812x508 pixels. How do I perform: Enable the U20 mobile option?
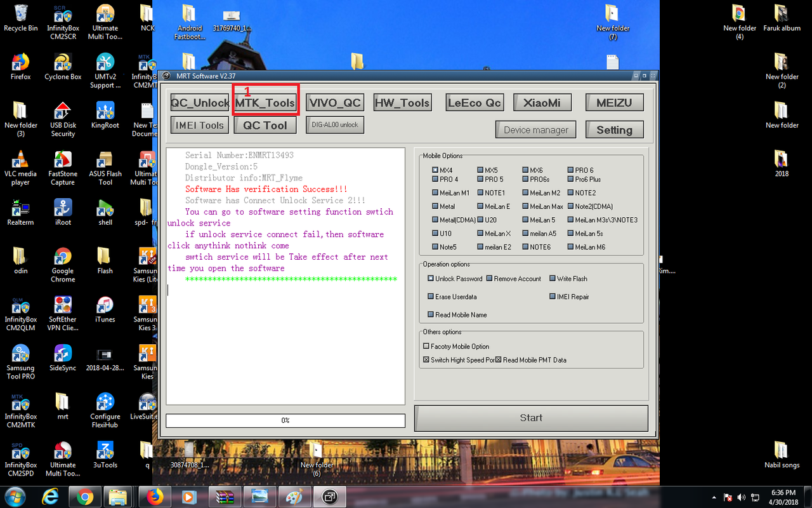tap(487, 220)
